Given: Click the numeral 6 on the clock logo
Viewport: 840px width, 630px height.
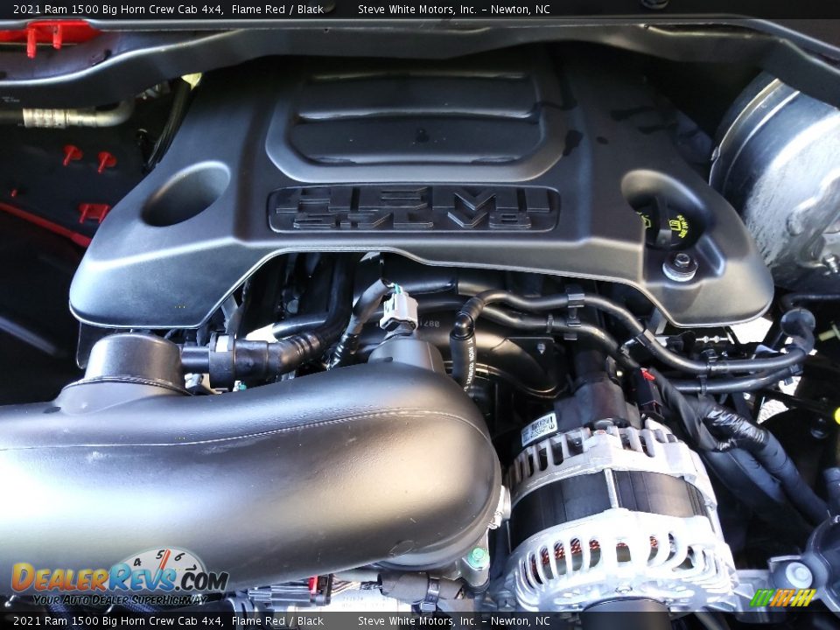Looking at the screenshot, I should coord(179,556).
